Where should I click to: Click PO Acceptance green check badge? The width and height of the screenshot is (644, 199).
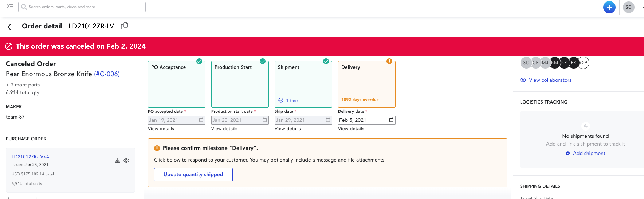199,61
